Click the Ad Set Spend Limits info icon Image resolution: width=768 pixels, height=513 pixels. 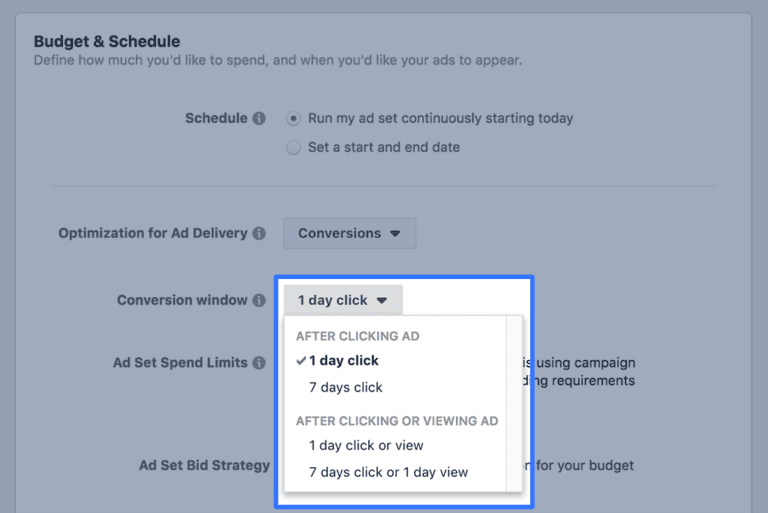tap(259, 363)
